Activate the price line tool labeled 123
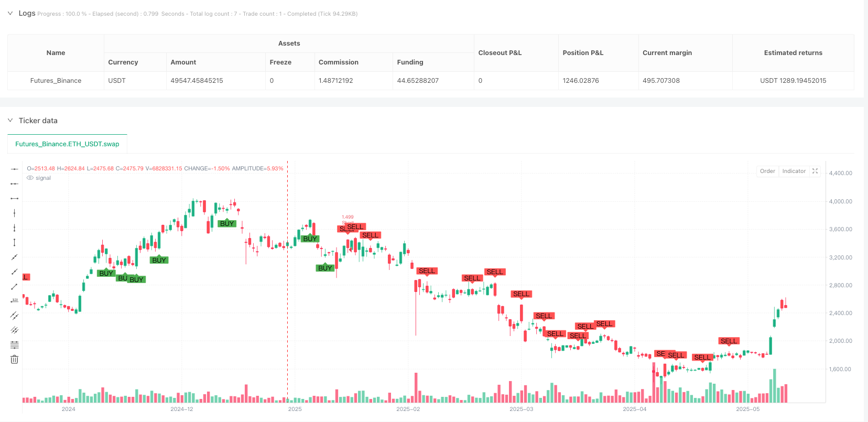868x422 pixels. [15, 301]
